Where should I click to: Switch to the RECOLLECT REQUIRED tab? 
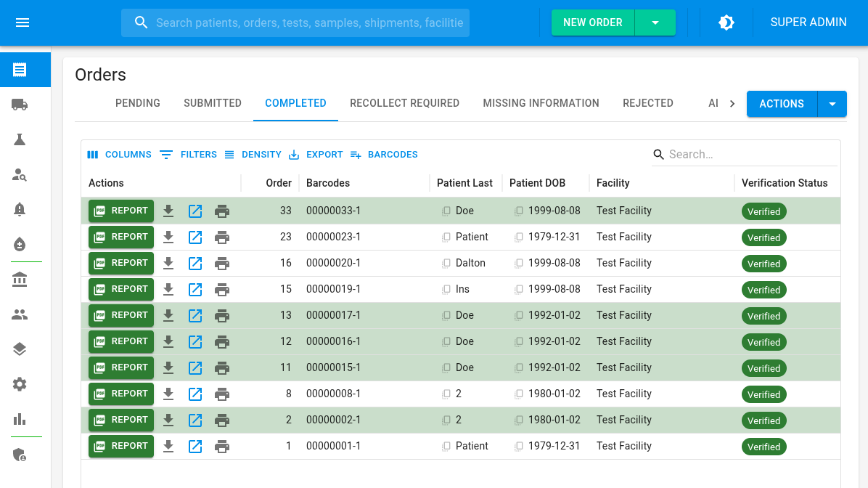click(404, 103)
